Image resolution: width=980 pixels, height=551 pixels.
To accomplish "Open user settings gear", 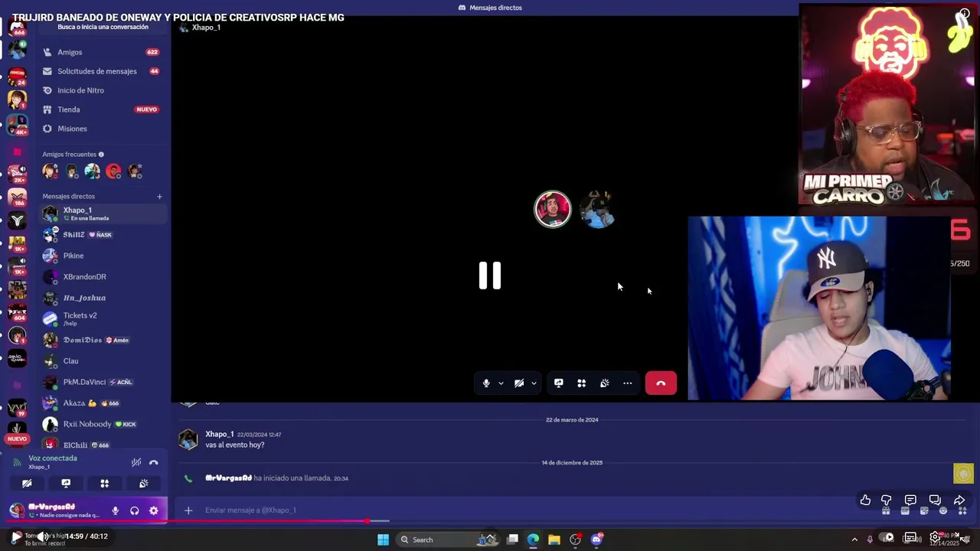I will pyautogui.click(x=154, y=510).
